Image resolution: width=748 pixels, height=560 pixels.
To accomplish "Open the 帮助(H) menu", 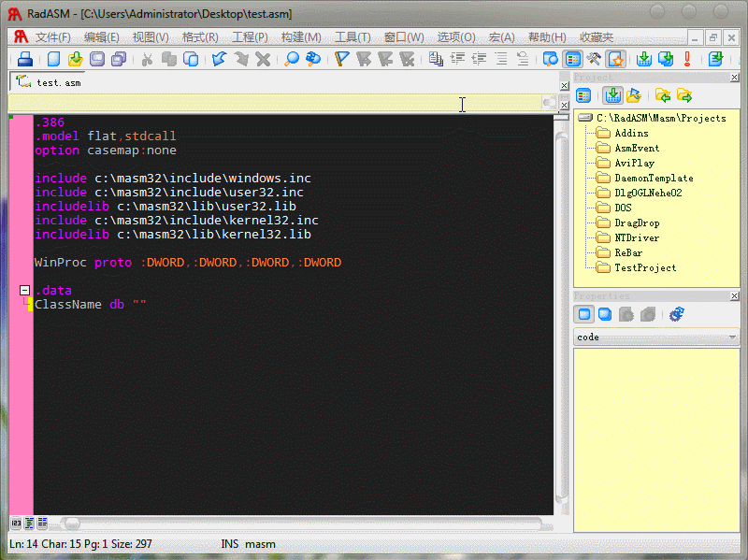I will pos(547,37).
